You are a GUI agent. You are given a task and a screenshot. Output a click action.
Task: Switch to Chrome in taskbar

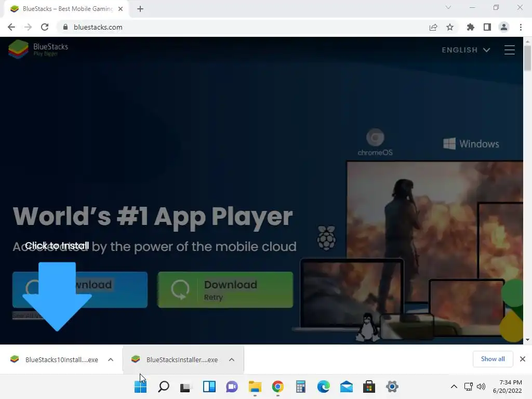277,387
